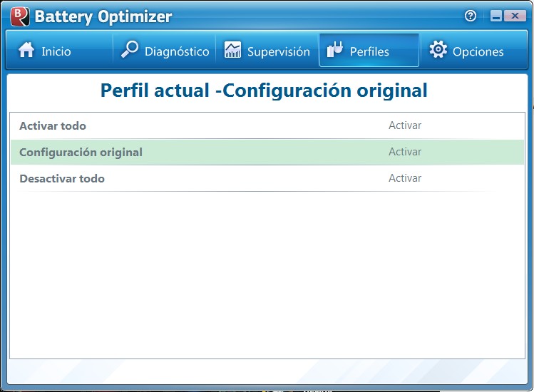The height and width of the screenshot is (392, 534).
Task: Click the 'Perfil actual -Configuración original' heading
Action: pyautogui.click(x=264, y=91)
